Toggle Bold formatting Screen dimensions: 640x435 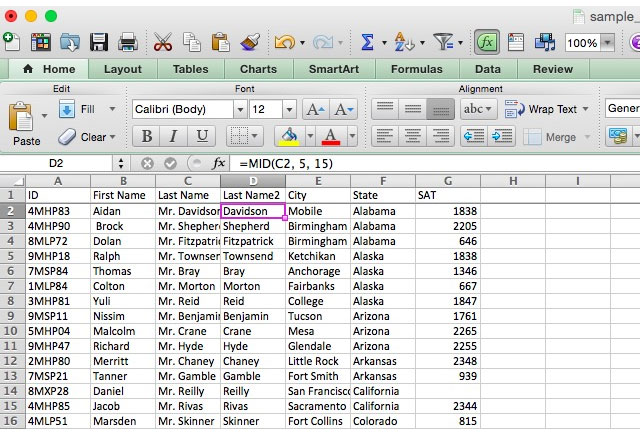[147, 136]
